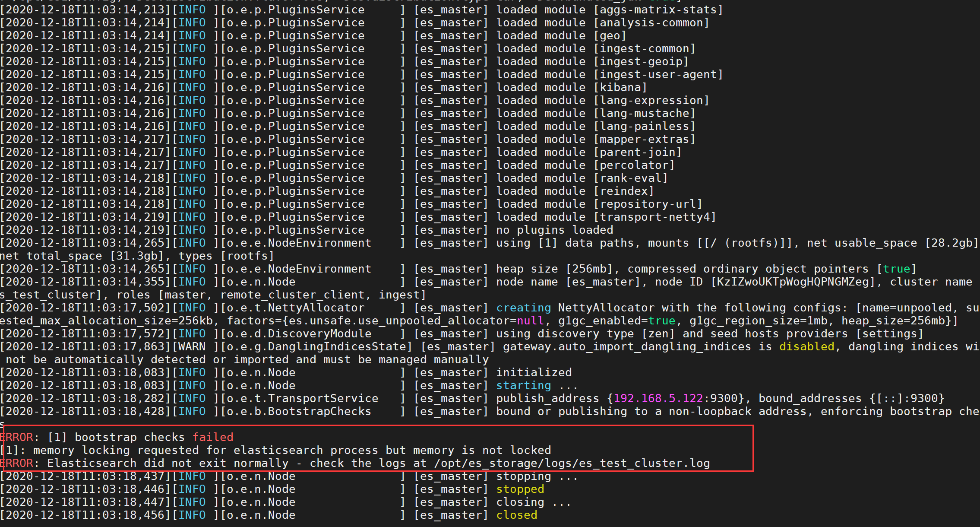Click the module name [ingest-geoip]
980x527 pixels.
click(x=641, y=61)
